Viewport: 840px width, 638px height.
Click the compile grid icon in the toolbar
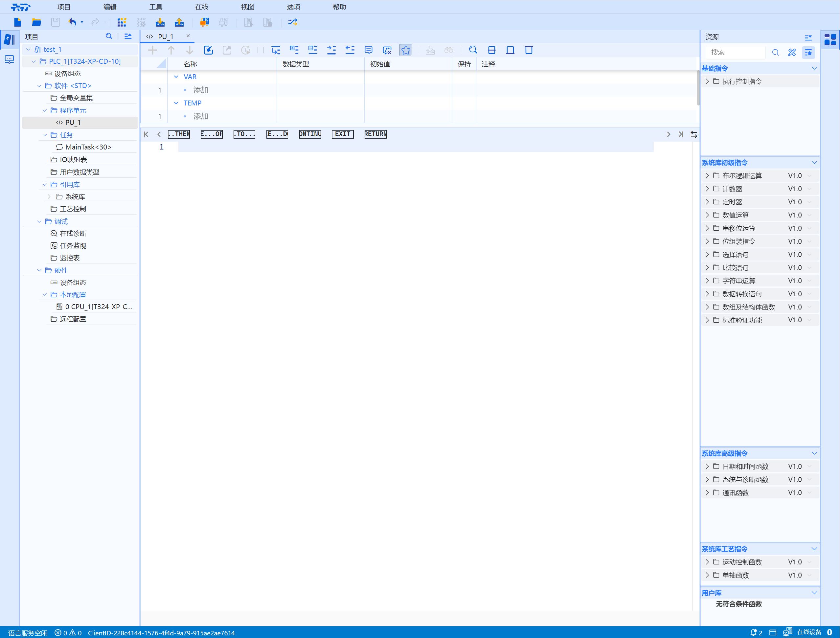[x=122, y=22]
